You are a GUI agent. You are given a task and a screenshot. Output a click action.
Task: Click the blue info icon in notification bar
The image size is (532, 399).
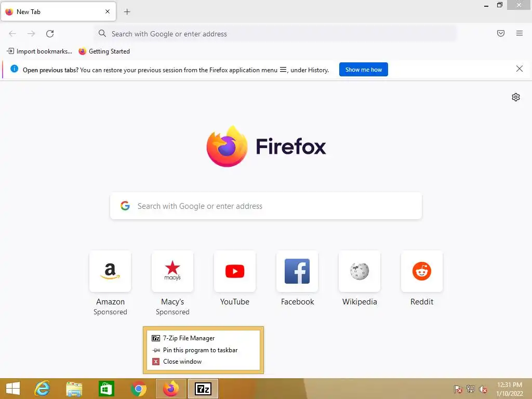14,69
